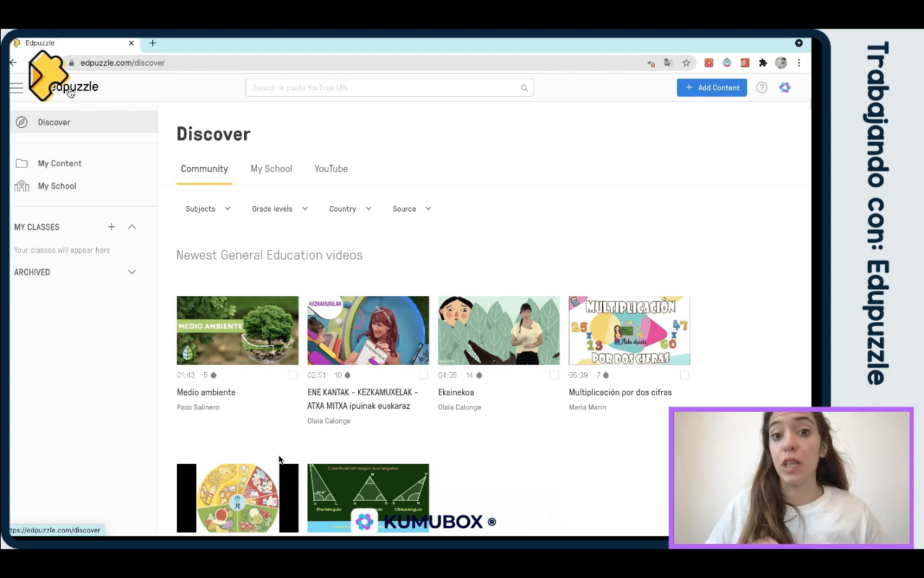Open the triangles classification video thumbnail
924x578 pixels.
(x=368, y=498)
